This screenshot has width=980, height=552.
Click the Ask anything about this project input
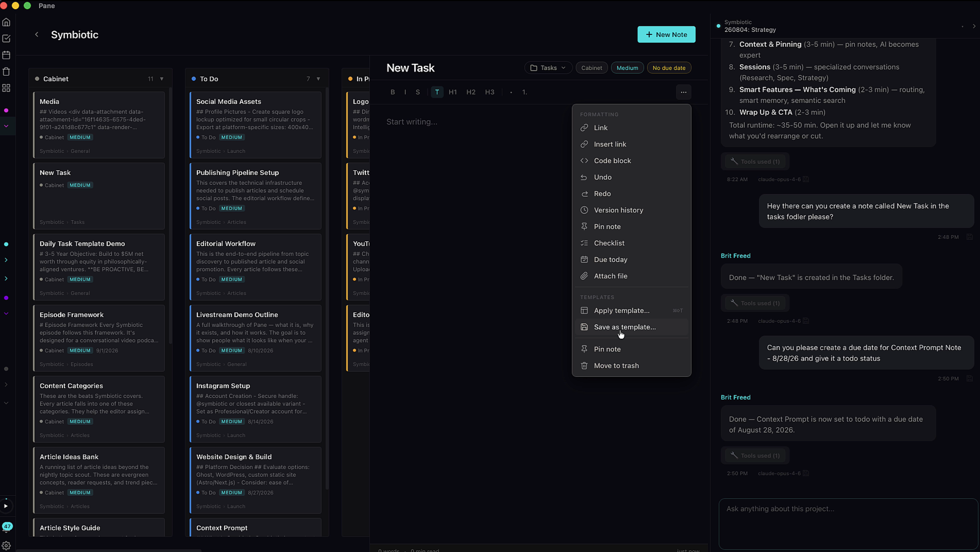click(848, 523)
